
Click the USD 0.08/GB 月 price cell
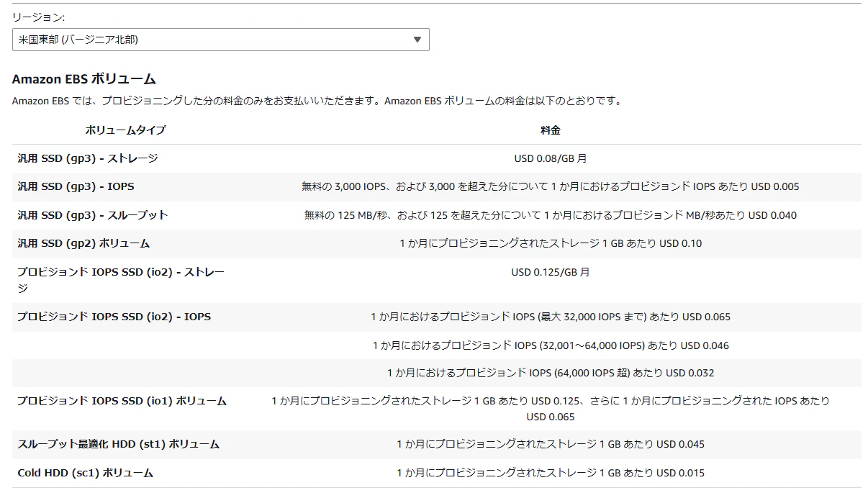click(551, 158)
